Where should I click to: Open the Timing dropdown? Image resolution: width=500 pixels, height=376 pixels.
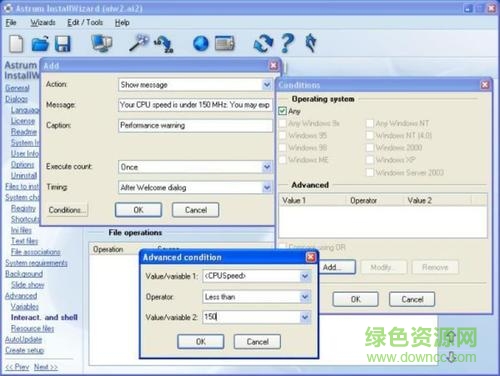click(x=267, y=187)
